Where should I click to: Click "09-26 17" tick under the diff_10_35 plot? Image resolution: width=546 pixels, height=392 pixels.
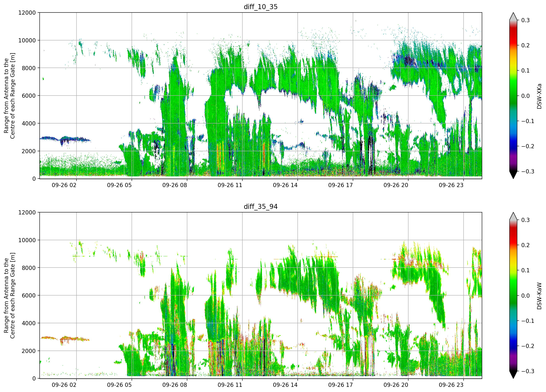[340, 185]
